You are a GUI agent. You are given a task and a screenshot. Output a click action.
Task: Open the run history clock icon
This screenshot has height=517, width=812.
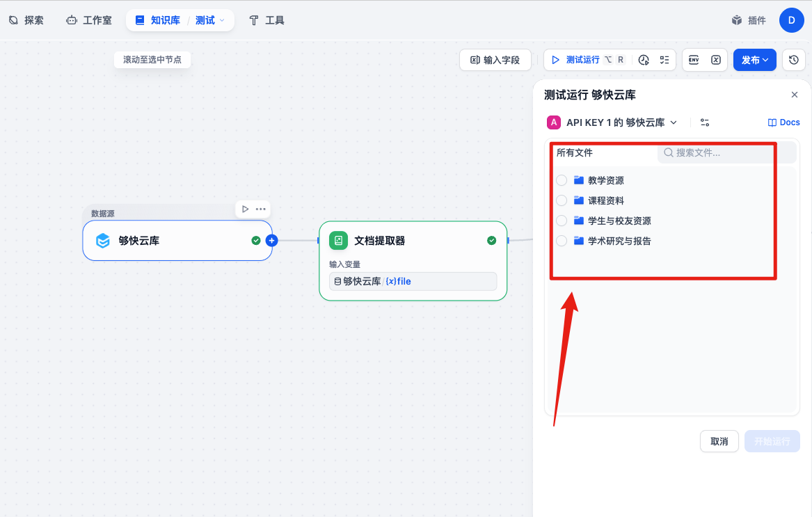tap(644, 60)
